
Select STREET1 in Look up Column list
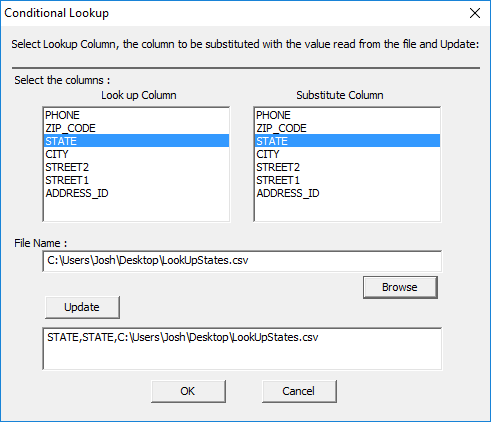pos(136,180)
